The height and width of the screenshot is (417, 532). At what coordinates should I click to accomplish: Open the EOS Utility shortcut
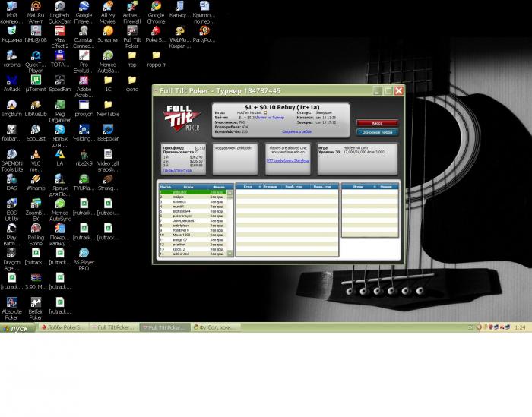pyautogui.click(x=11, y=210)
